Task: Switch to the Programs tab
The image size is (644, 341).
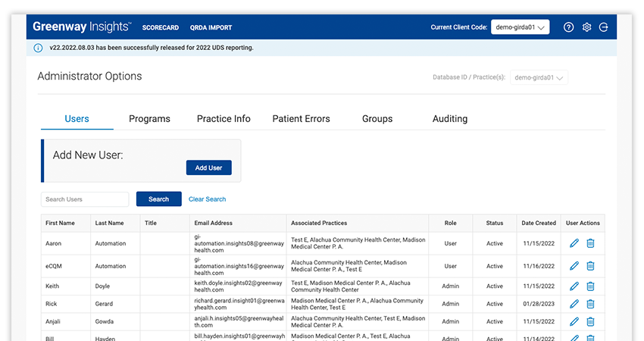Action: pos(149,119)
